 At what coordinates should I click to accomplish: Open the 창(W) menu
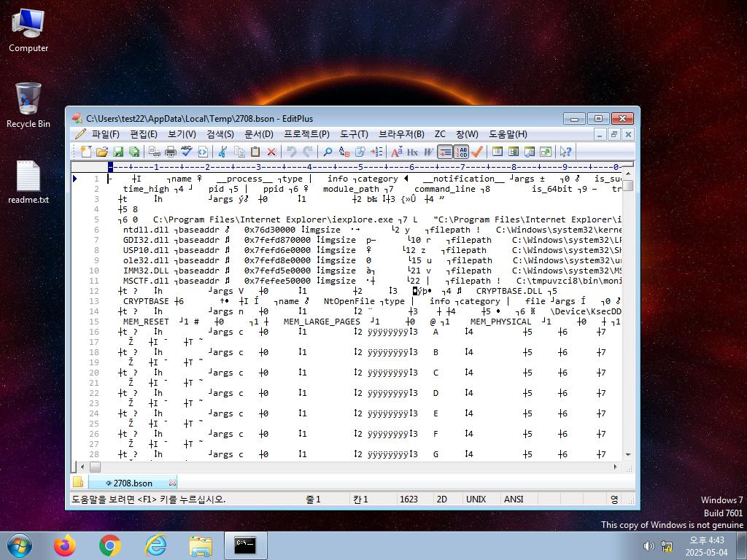(x=467, y=134)
